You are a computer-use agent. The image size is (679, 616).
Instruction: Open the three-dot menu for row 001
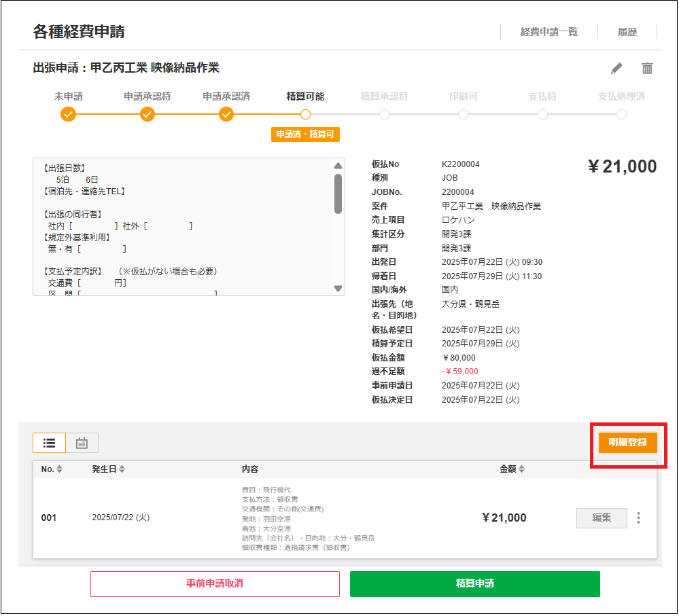pos(638,518)
